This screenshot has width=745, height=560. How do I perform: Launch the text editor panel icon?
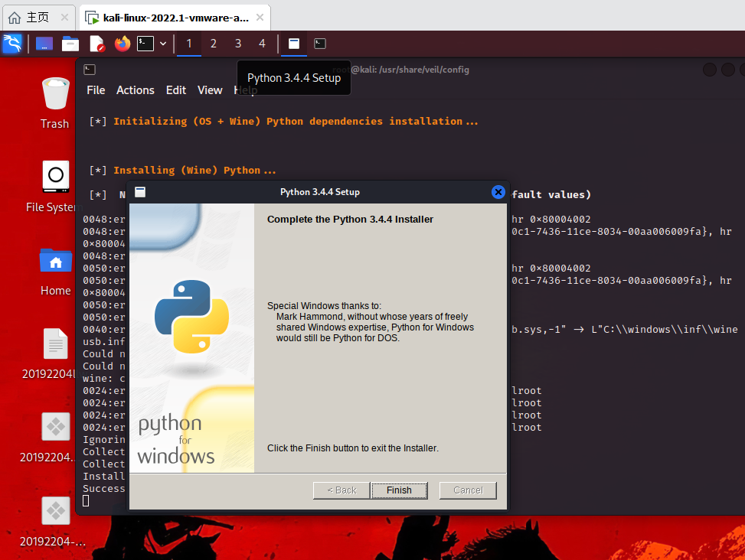click(x=96, y=44)
